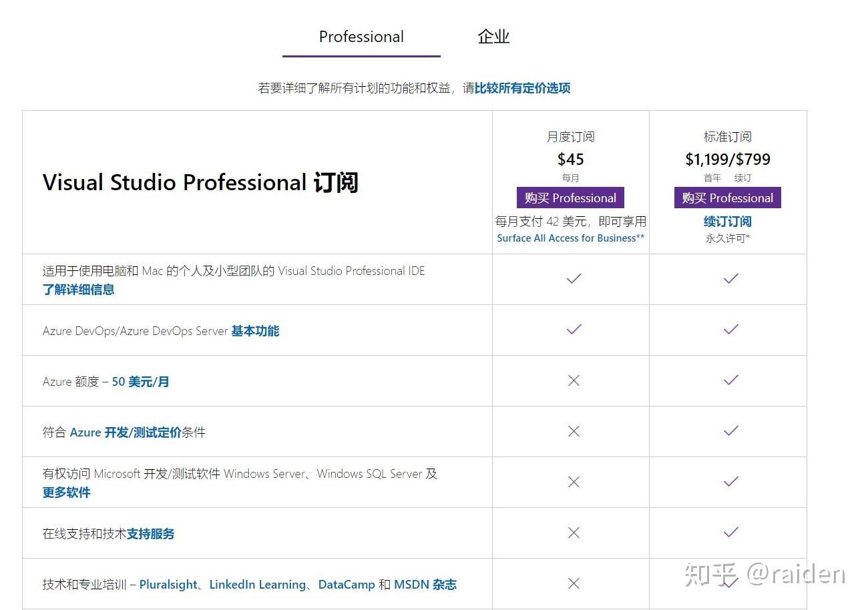
Task: Click monthly X mark for Windows Server software row
Action: pyautogui.click(x=574, y=482)
